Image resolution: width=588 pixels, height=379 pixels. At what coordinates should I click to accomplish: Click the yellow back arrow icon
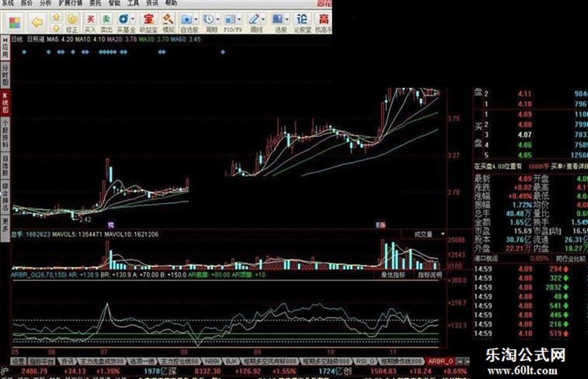tap(37, 22)
